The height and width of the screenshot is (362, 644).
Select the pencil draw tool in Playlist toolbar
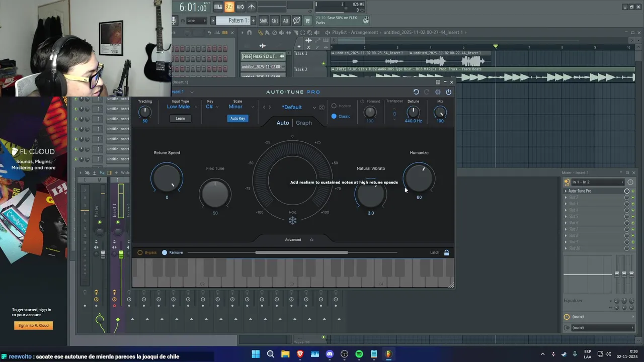tap(260, 33)
